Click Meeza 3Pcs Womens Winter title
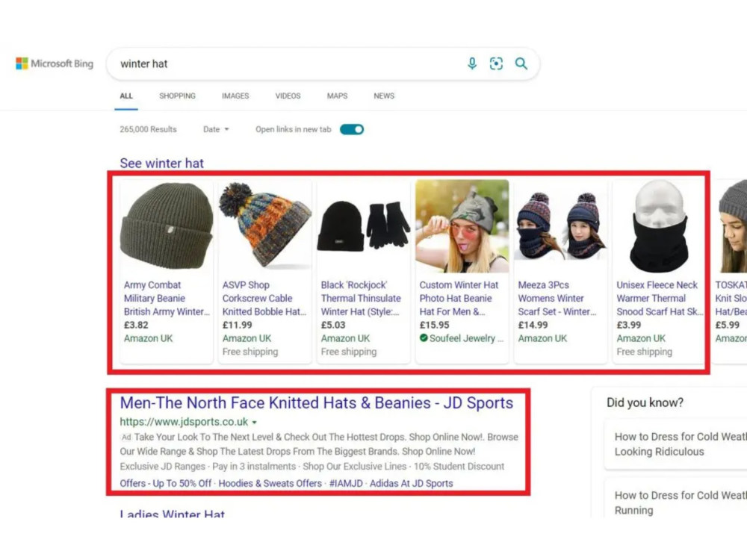Image resolution: width=747 pixels, height=560 pixels. point(557,298)
